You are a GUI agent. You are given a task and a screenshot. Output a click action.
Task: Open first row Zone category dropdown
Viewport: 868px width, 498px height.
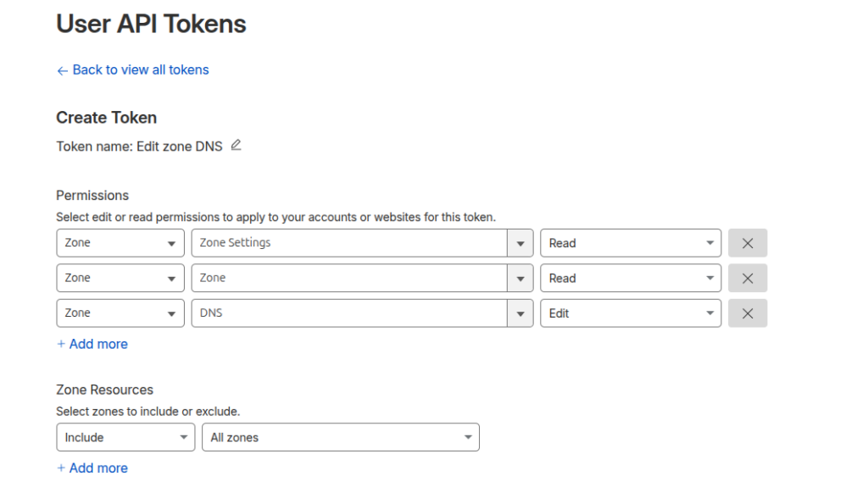click(120, 243)
